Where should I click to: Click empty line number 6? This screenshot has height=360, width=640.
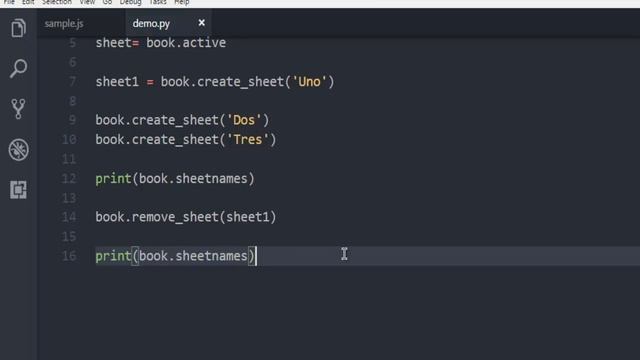[72, 62]
